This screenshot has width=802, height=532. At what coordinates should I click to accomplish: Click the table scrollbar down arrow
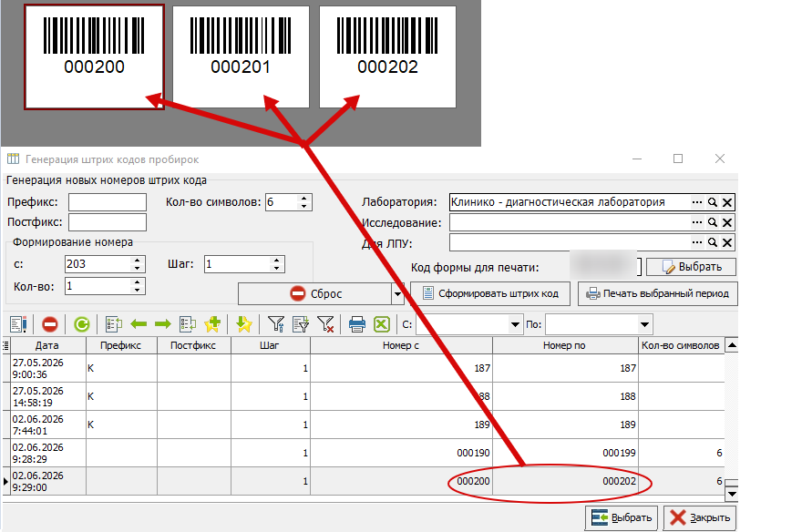732,494
